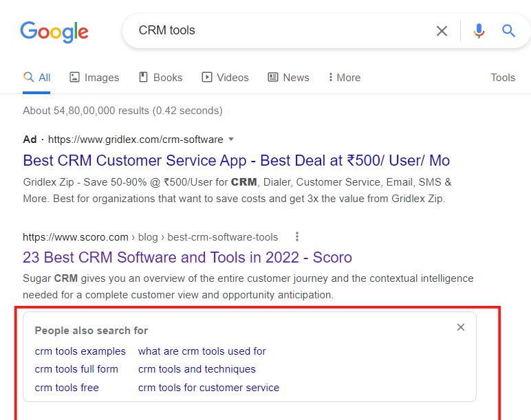Image resolution: width=531 pixels, height=420 pixels.
Task: Open the three-dot menu beside scoro.com result
Action: click(297, 236)
